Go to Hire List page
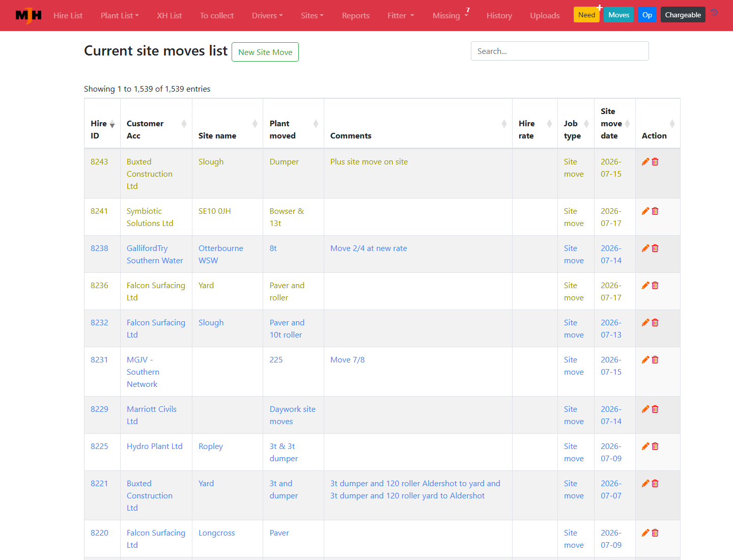Image resolution: width=733 pixels, height=560 pixels. [68, 15]
